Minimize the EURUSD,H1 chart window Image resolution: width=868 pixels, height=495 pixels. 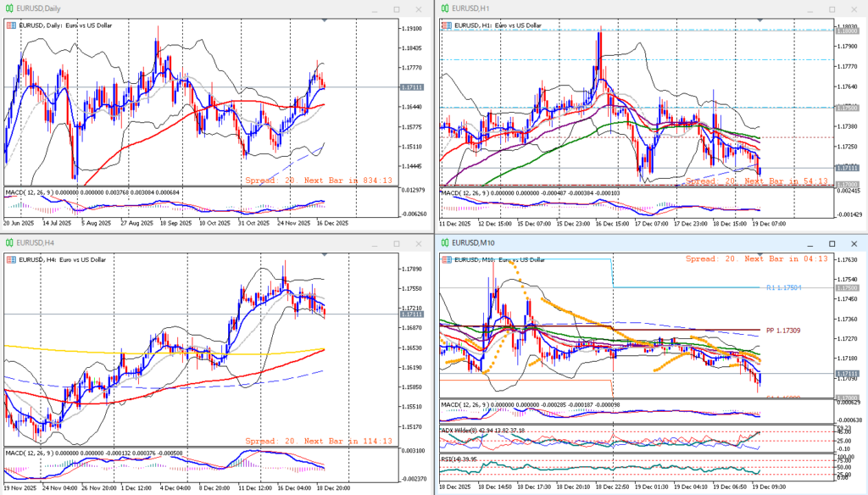pos(809,8)
